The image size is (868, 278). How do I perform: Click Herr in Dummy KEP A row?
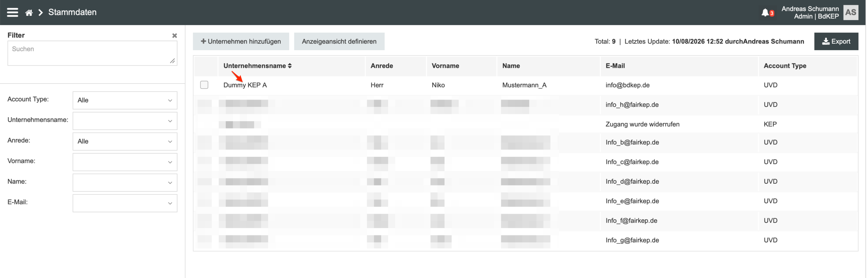coord(377,85)
